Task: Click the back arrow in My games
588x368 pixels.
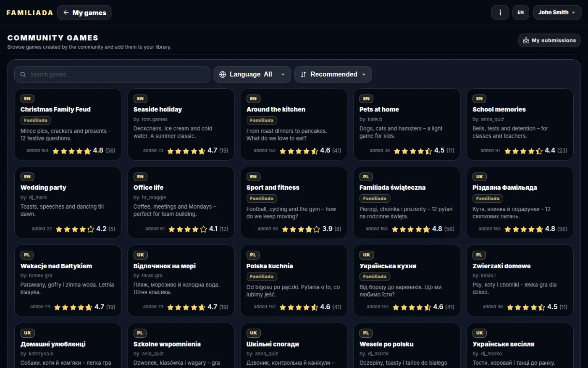Action: tap(66, 13)
